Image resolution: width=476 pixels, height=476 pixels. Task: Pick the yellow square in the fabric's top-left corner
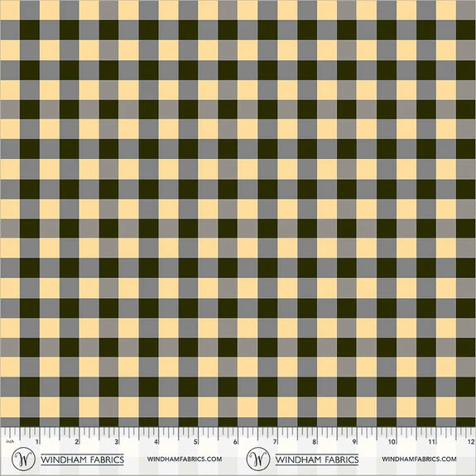(x=10, y=10)
